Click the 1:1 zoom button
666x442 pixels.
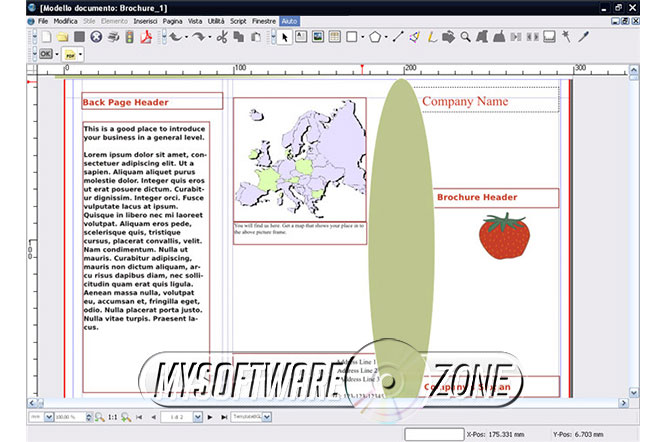point(112,416)
